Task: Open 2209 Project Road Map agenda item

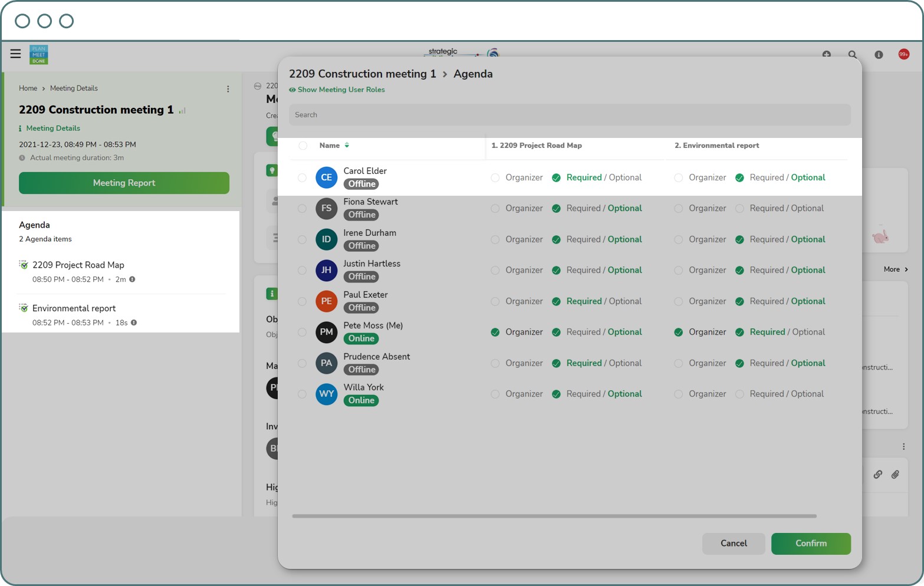Action: pos(78,265)
